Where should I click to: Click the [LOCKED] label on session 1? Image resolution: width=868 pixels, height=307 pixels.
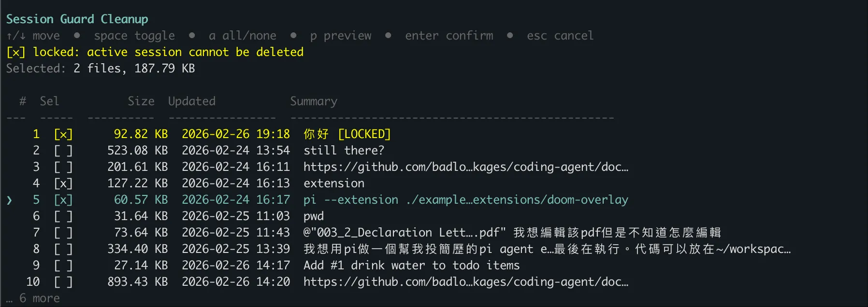tap(364, 134)
